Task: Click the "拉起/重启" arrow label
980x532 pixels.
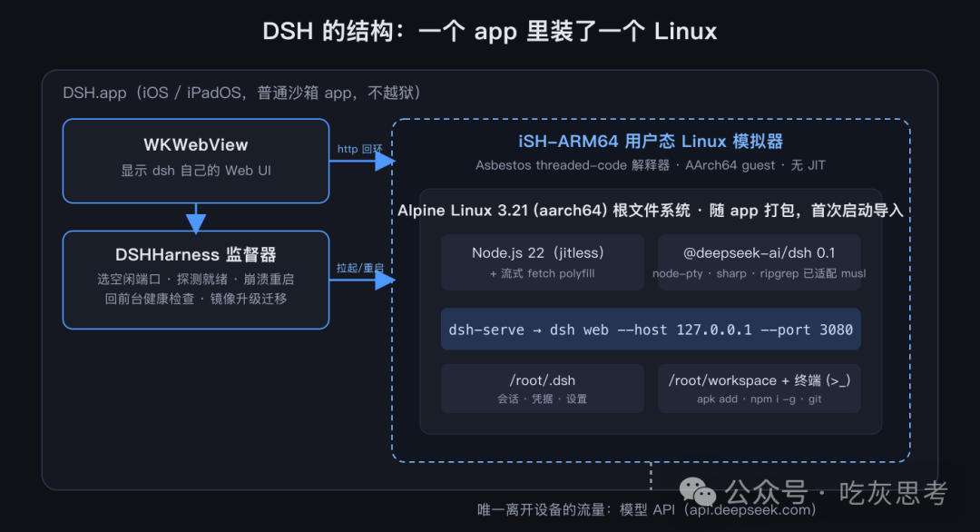Action: (x=360, y=268)
